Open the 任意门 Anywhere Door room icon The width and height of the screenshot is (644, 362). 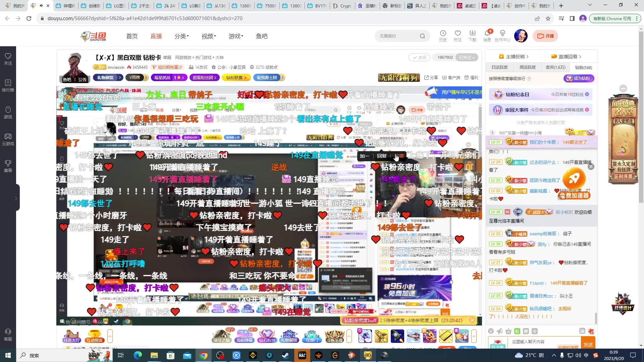click(312, 336)
